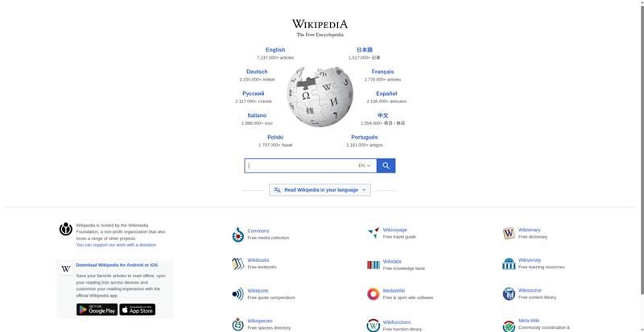Click the Wikidata barcode icon
Screen dimensions: 644x332
(374, 265)
